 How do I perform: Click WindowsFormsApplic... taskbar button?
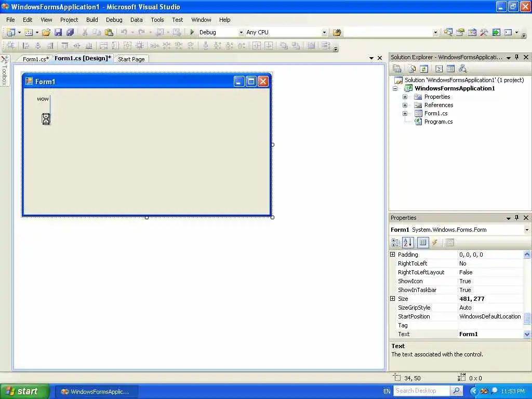tap(96, 392)
